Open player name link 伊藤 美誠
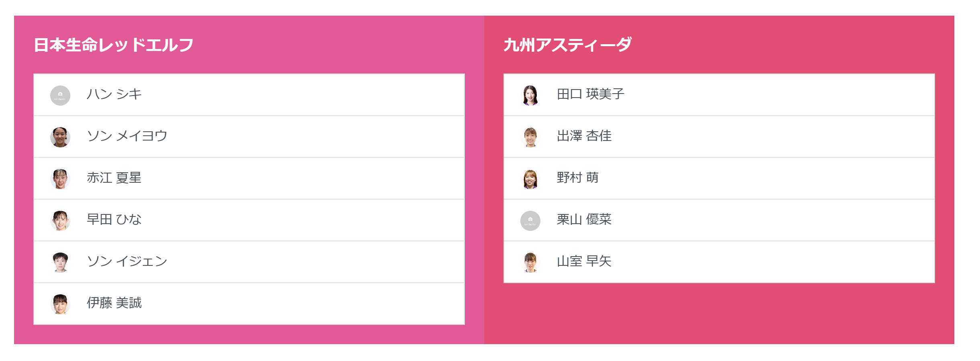The height and width of the screenshot is (361, 980). [x=114, y=303]
